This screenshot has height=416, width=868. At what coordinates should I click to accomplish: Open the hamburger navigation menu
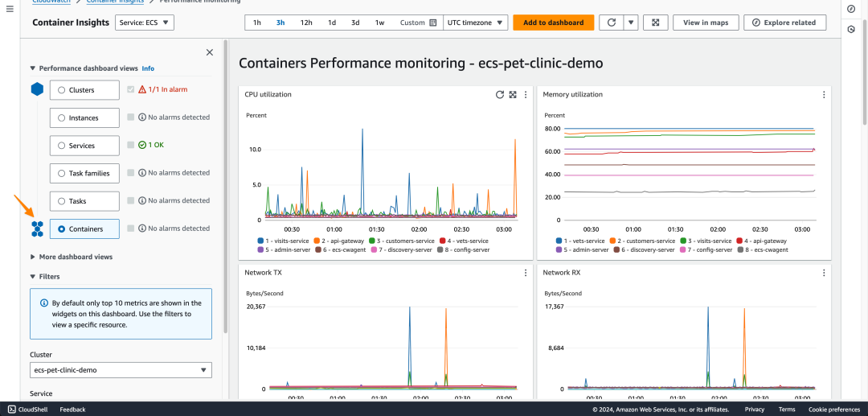tap(10, 10)
